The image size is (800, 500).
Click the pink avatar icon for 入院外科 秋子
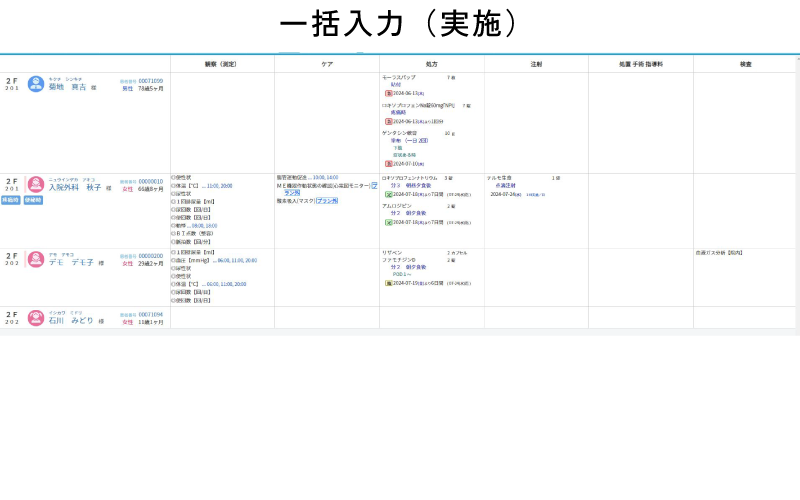point(36,185)
